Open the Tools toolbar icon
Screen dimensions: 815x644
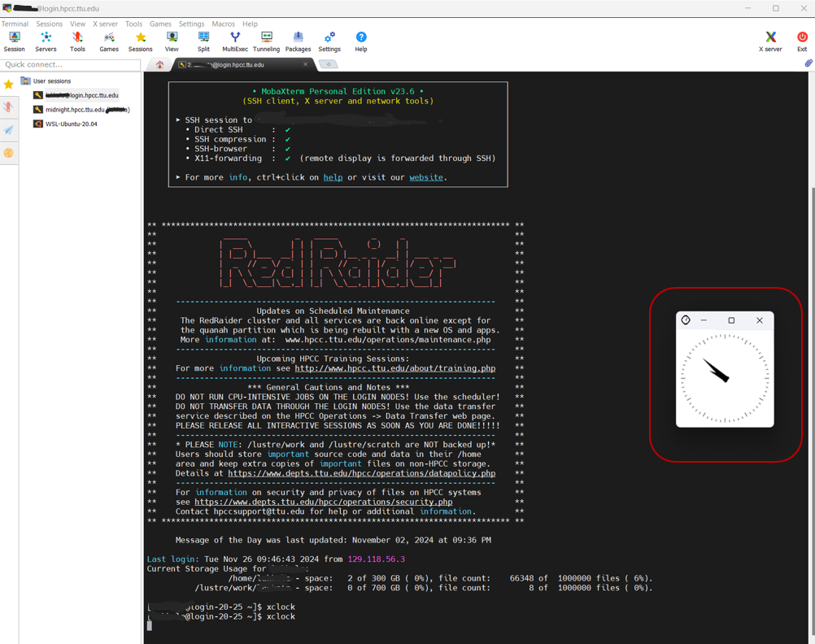[x=77, y=41]
